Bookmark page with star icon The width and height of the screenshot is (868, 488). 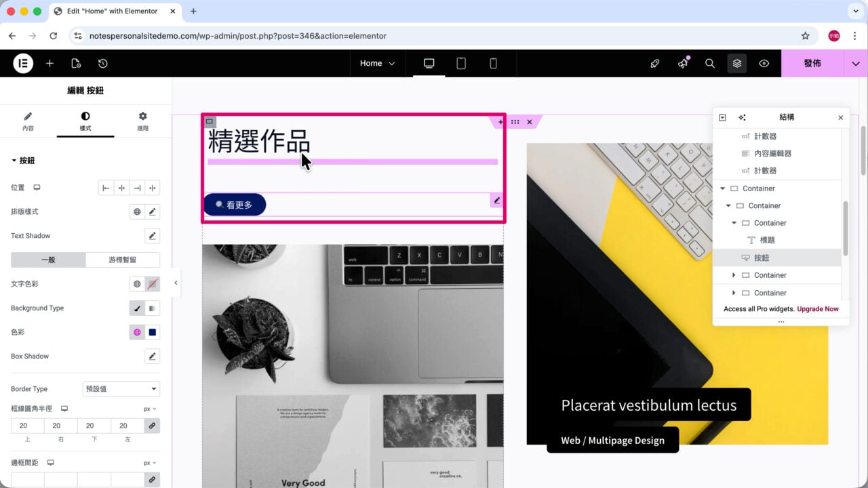point(806,36)
